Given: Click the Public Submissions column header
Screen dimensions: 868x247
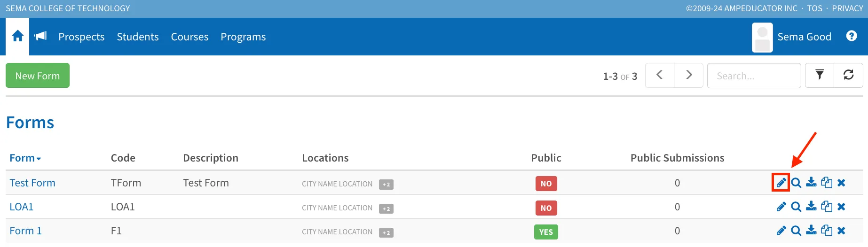Looking at the screenshot, I should click(x=678, y=158).
